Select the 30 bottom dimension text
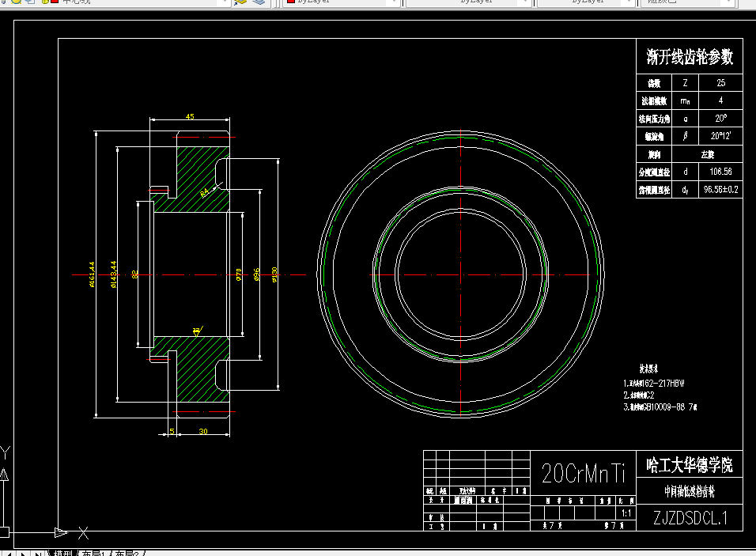Screen dimensions: 756x556 pyautogui.click(x=203, y=431)
